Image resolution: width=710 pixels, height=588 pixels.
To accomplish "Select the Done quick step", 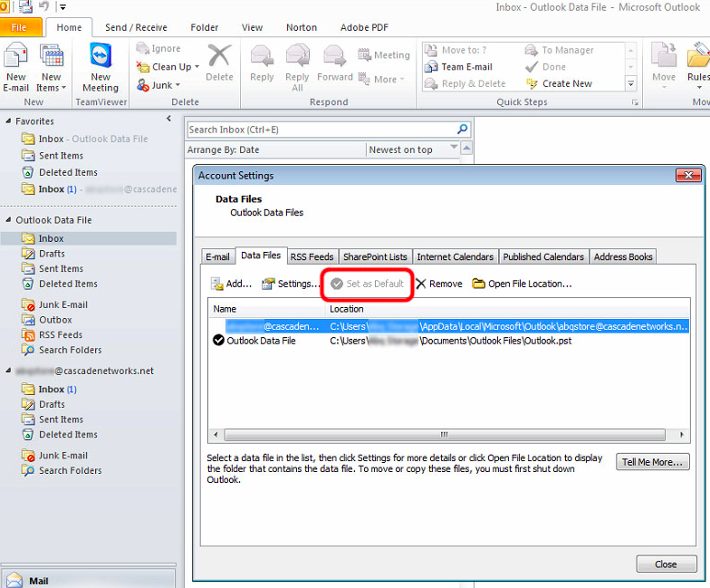I will (545, 67).
